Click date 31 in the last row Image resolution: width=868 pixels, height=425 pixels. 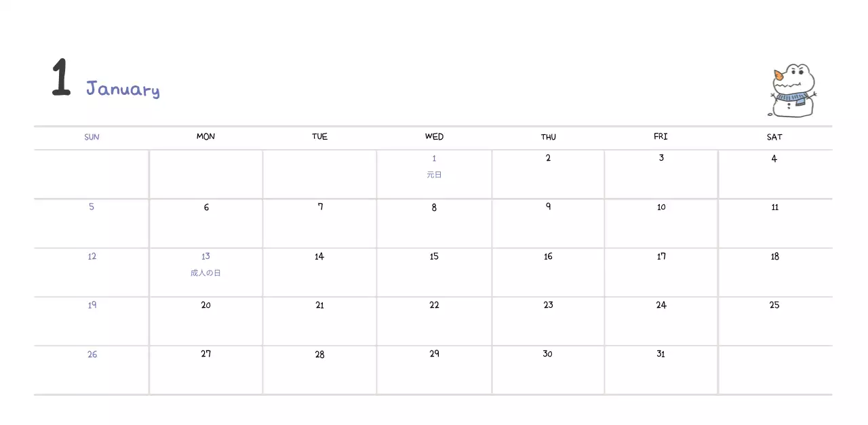point(660,354)
